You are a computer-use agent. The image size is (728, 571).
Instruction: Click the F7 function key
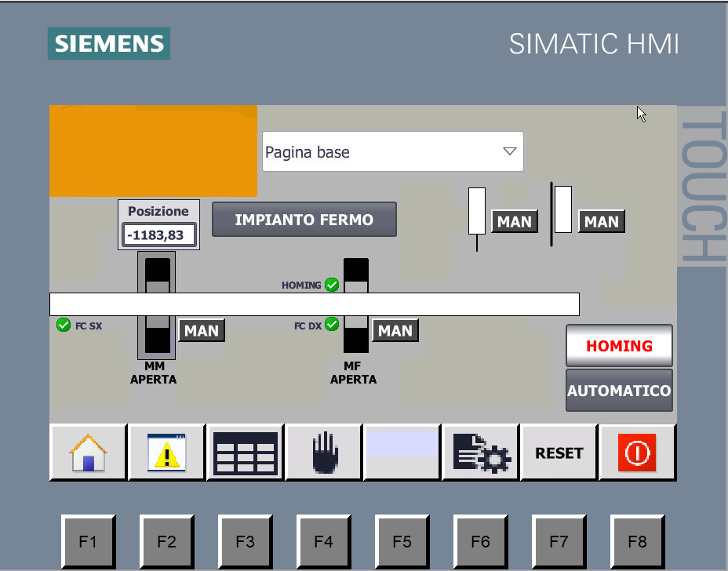tap(559, 541)
